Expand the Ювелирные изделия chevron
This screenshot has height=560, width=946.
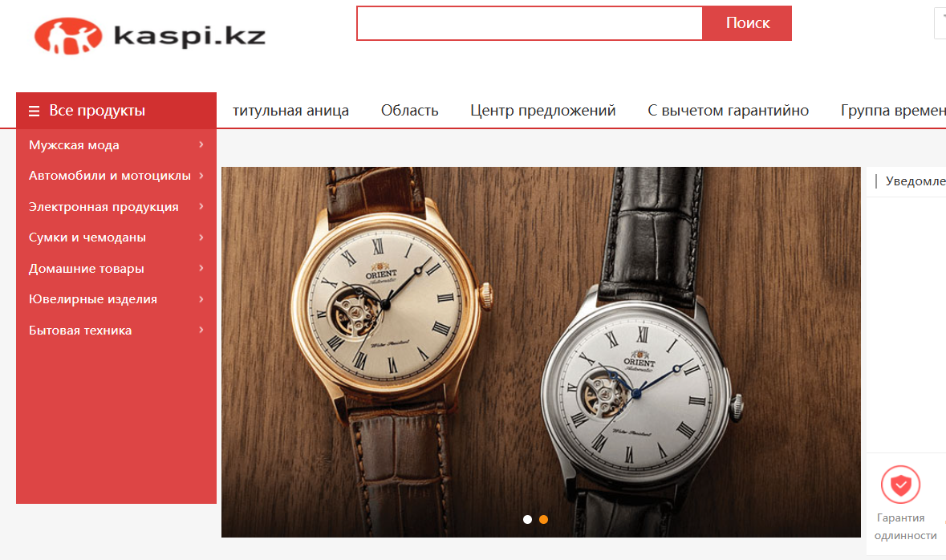pyautogui.click(x=201, y=299)
